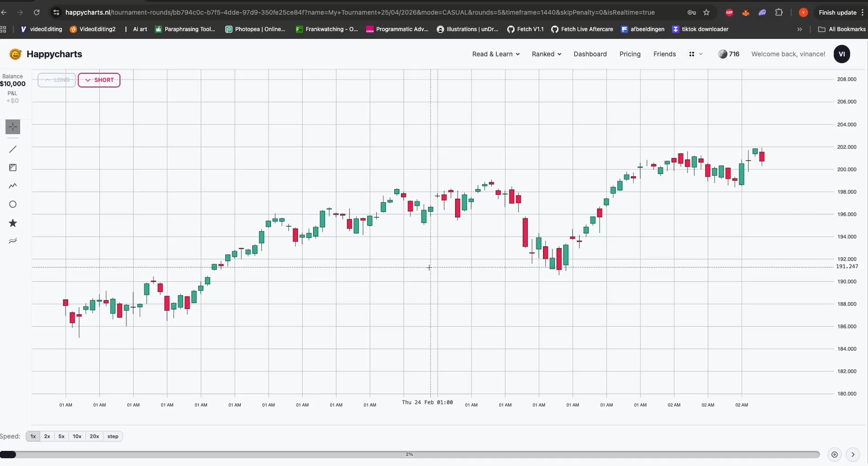Image resolution: width=868 pixels, height=466 pixels.
Task: Expand the four-dot grid apps dropdown
Action: (695, 54)
